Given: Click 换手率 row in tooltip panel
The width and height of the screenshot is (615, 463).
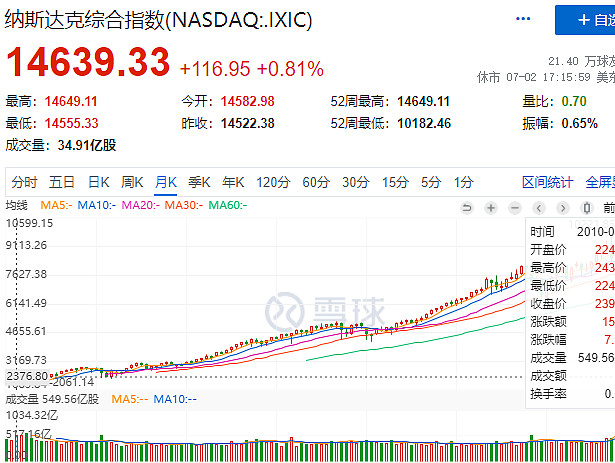Looking at the screenshot, I should pyautogui.click(x=572, y=394).
